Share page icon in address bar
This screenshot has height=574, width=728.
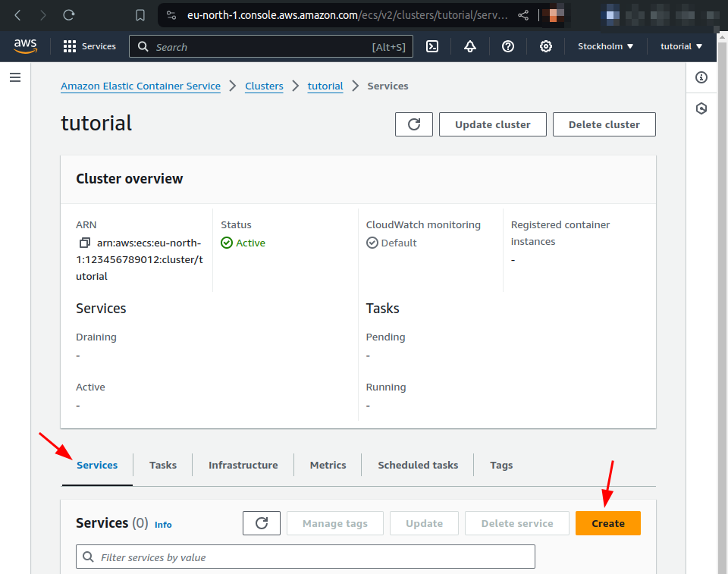[523, 15]
